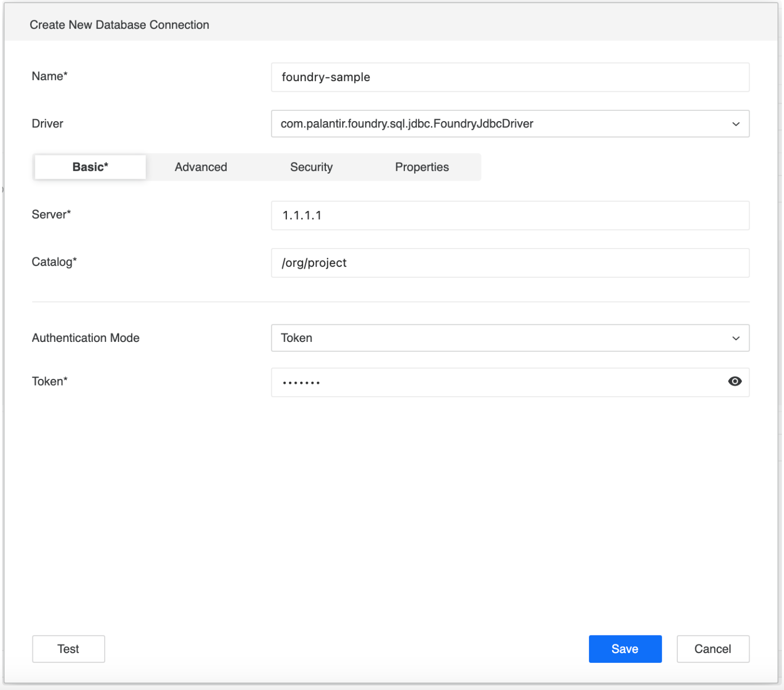Show the hidden token with eye icon
This screenshot has width=784, height=690.
point(734,381)
